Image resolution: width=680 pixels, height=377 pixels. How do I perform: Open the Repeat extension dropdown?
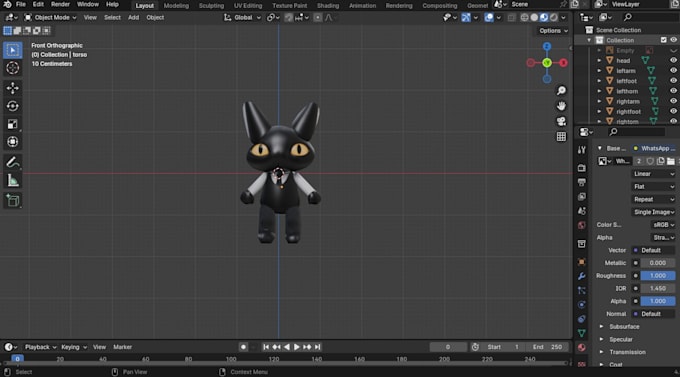[654, 199]
